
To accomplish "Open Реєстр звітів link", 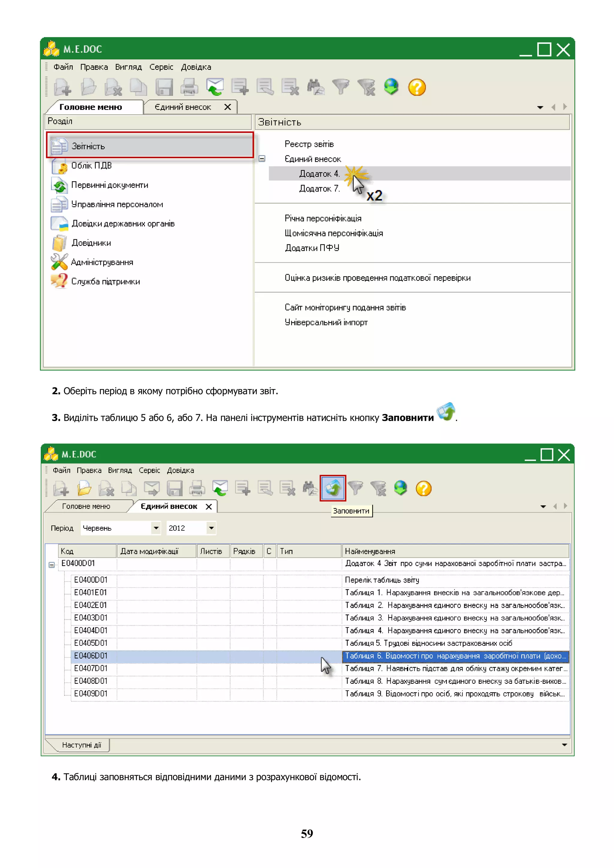I will [x=309, y=144].
